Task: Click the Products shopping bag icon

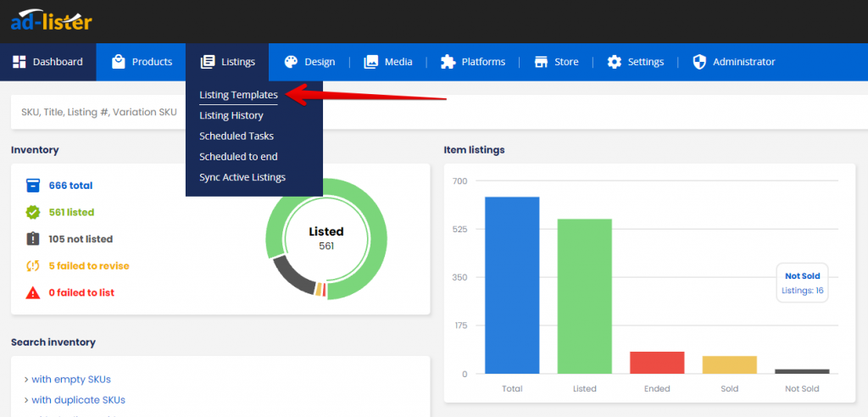Action: 119,62
